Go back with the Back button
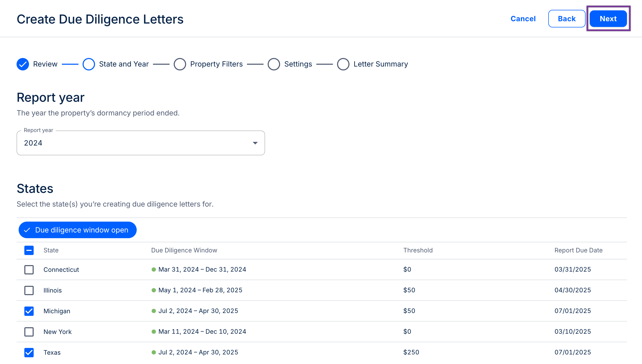The width and height of the screenshot is (642, 364). tap(567, 19)
